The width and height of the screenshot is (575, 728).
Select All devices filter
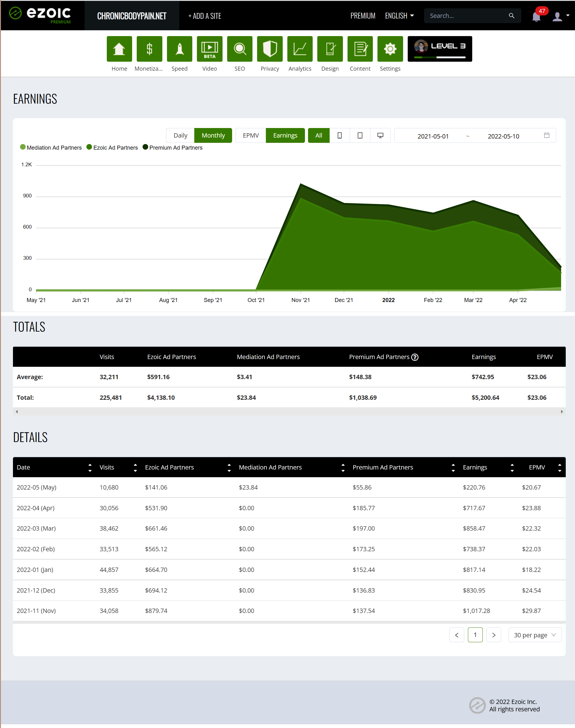319,136
